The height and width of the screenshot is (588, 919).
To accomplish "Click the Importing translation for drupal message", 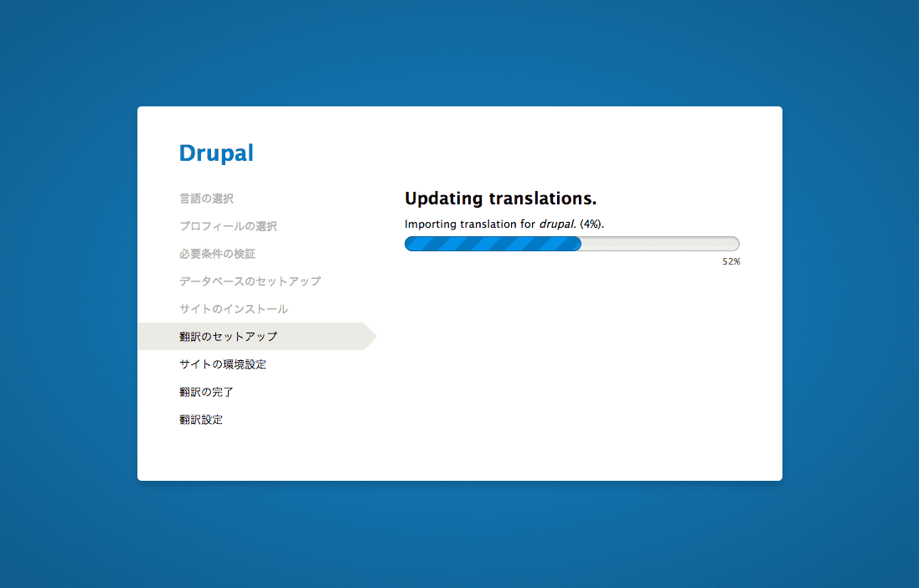I will [504, 224].
